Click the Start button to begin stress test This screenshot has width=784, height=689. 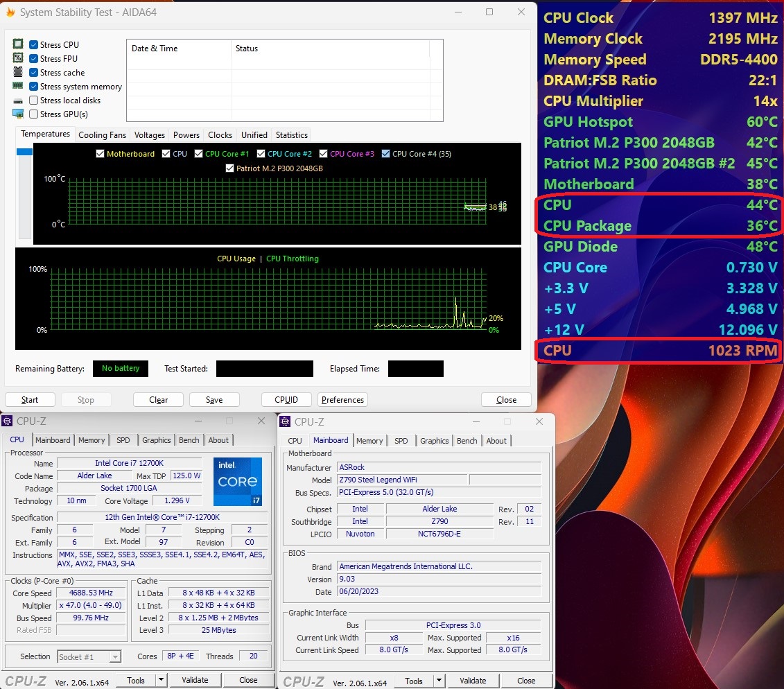(30, 399)
